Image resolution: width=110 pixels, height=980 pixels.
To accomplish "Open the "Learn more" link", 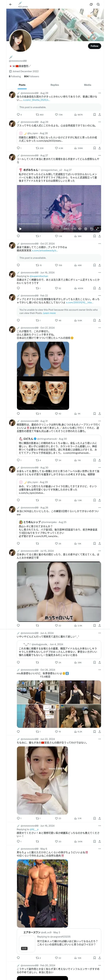I will click(x=49, y=313).
